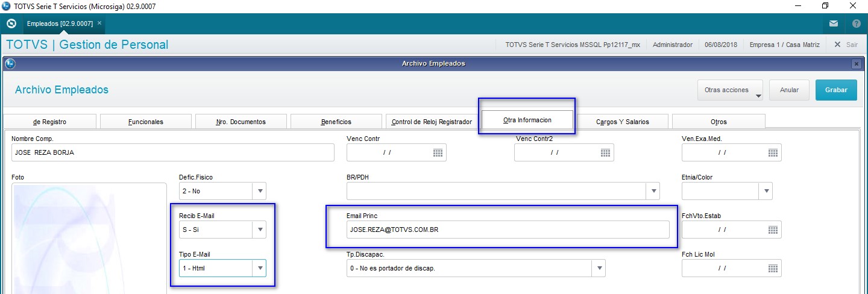Select the Otra Informacion tab
This screenshot has height=294, width=868.
tap(527, 119)
